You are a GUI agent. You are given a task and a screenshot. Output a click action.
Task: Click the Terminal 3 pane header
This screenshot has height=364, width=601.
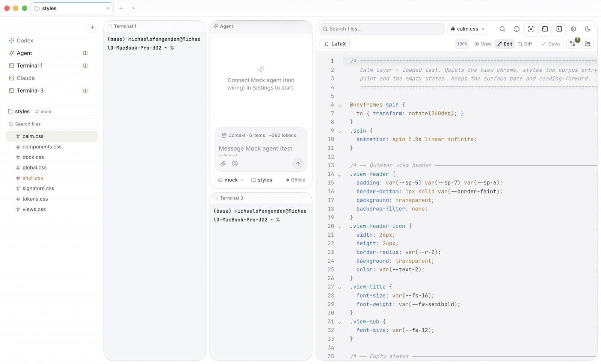(x=261, y=198)
